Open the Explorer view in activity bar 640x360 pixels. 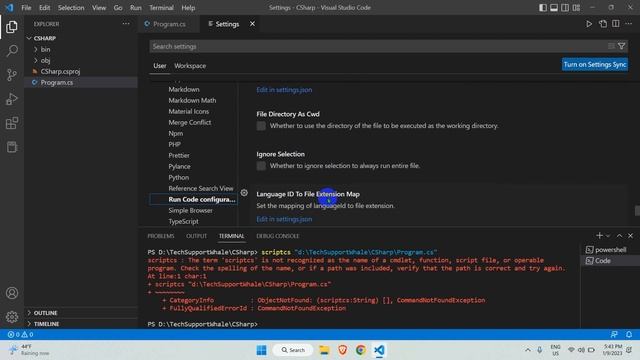[x=12, y=27]
